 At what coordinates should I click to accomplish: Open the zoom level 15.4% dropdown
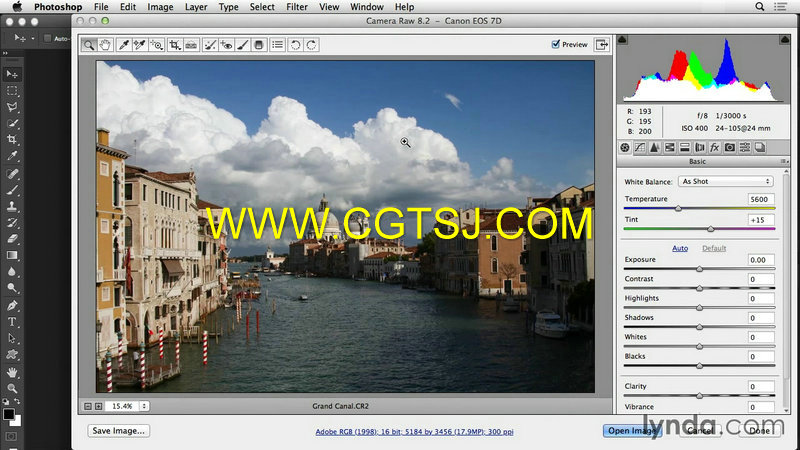(x=144, y=406)
